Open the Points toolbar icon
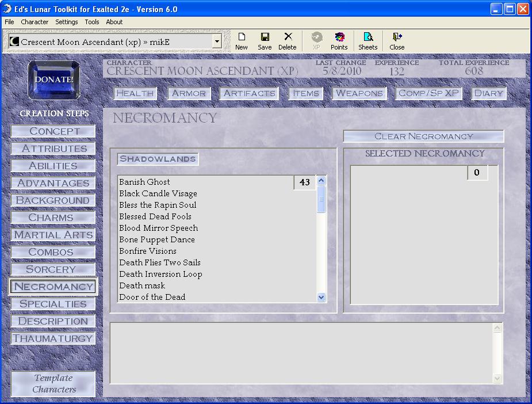532x404 pixels. pyautogui.click(x=339, y=41)
